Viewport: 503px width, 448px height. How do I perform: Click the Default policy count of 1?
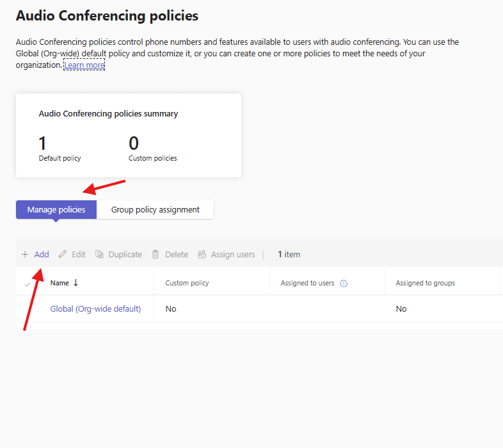(43, 143)
